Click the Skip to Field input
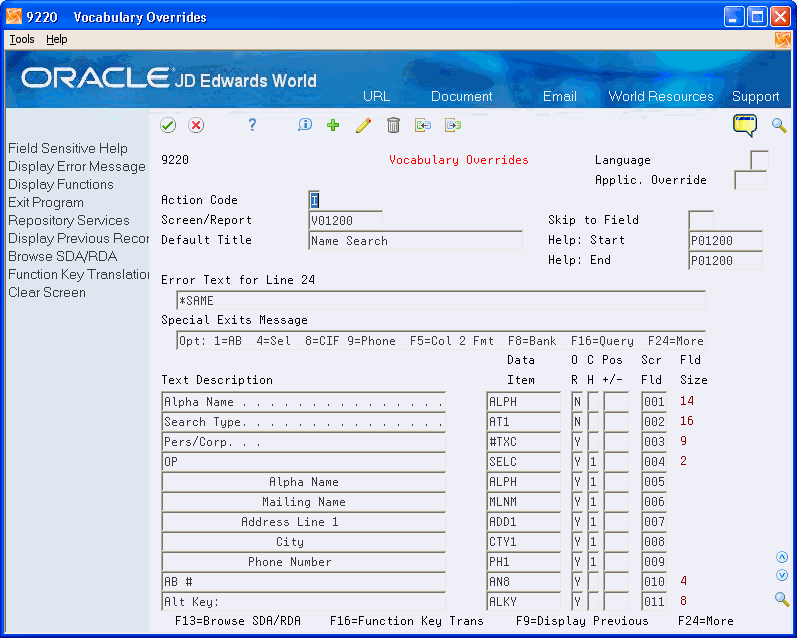797x638 pixels. click(701, 220)
